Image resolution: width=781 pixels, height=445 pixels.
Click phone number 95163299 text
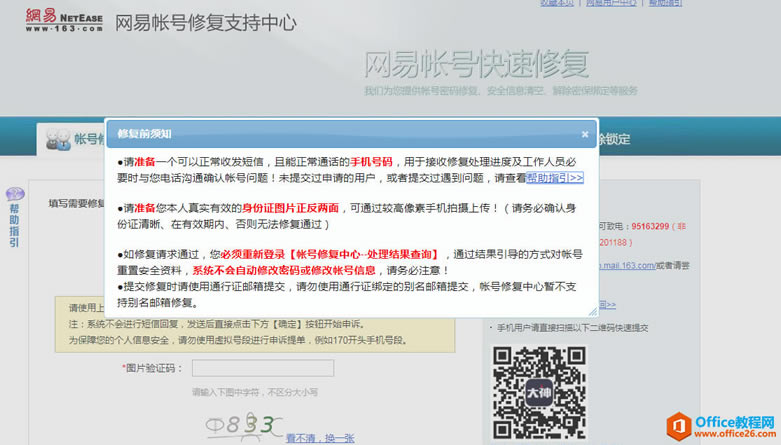(650, 226)
